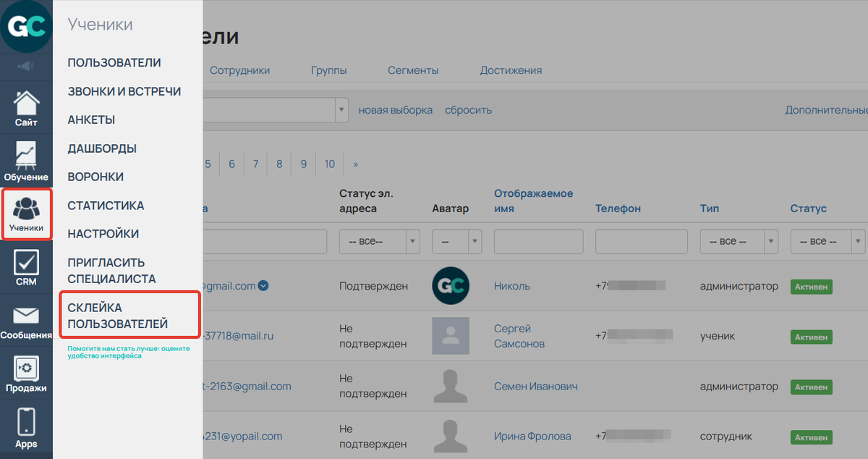Open the Группы tab

pyautogui.click(x=329, y=70)
